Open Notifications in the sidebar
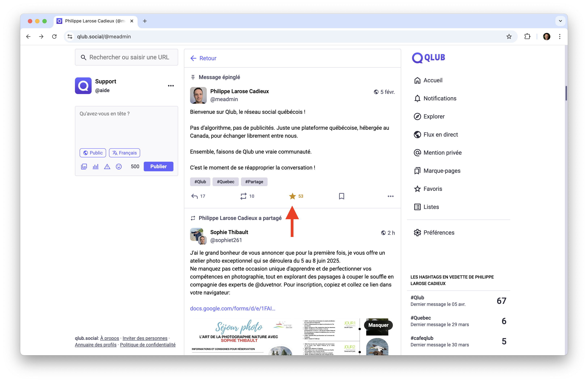Image resolution: width=588 pixels, height=382 pixels. [x=435, y=98]
